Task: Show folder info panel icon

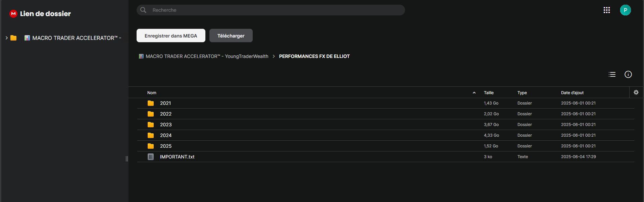Action: click(x=628, y=74)
